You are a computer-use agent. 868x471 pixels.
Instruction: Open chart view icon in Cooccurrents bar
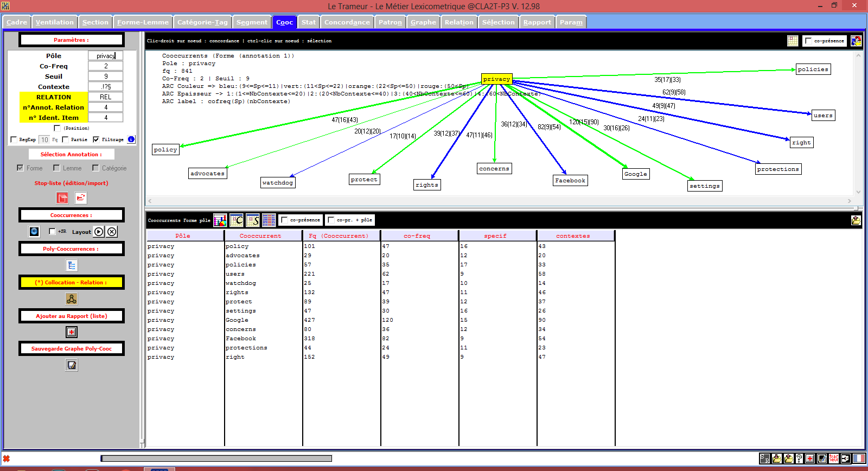pos(220,220)
